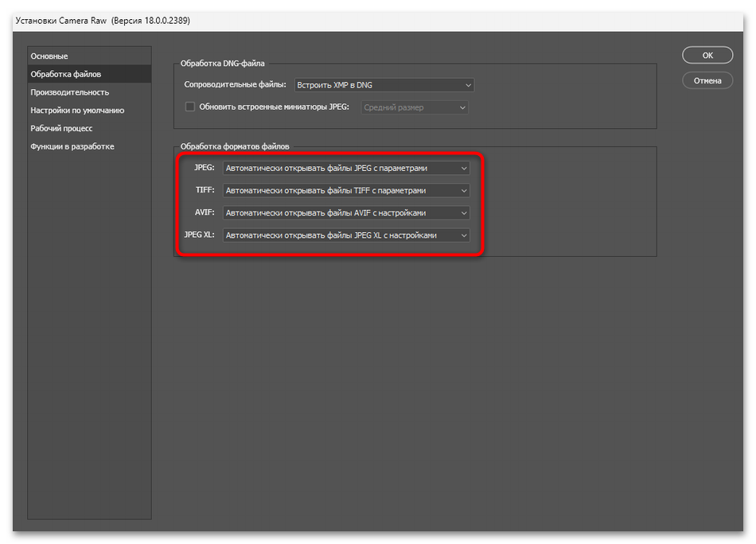The height and width of the screenshot is (544, 756).
Task: Click the JPEG XL label text
Action: [199, 235]
